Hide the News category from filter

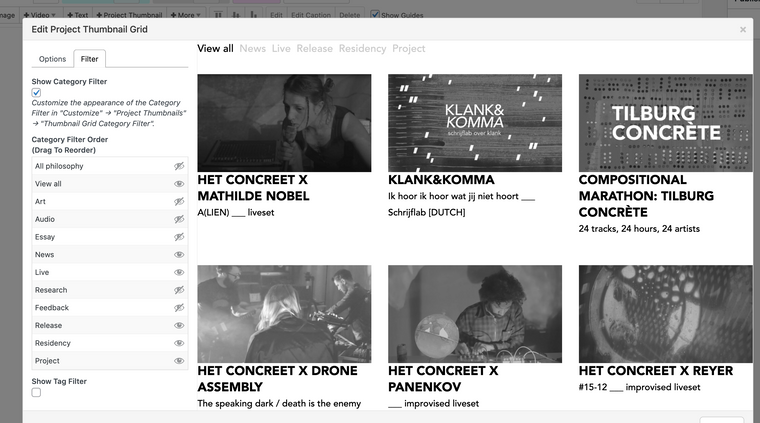click(179, 255)
